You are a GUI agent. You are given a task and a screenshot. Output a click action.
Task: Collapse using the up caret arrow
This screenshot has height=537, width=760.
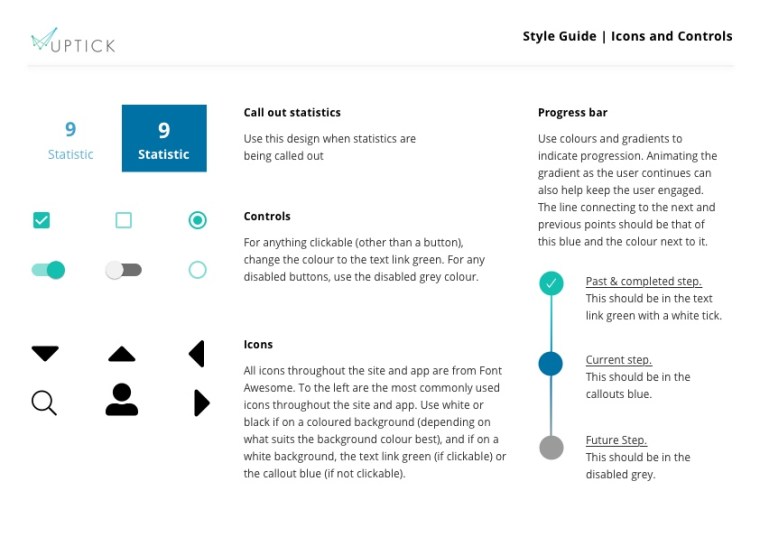122,354
